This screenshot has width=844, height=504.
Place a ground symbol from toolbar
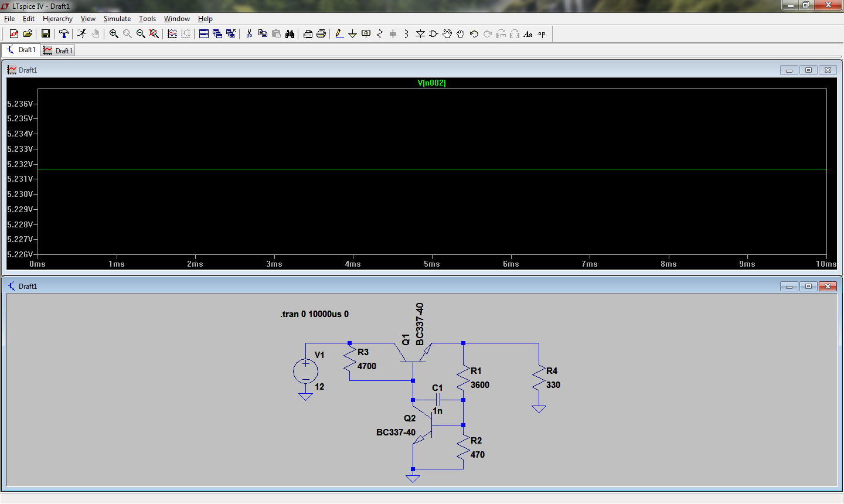click(x=352, y=34)
